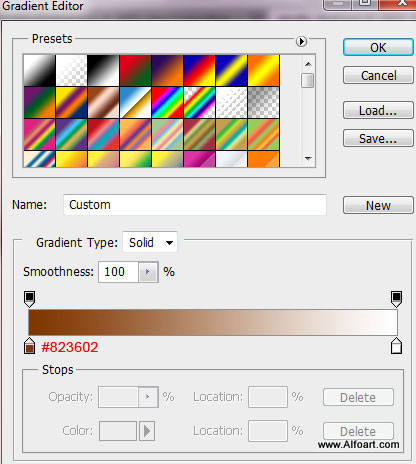Pick the pink striped preset in third row
416x464 pixels.
39,134
